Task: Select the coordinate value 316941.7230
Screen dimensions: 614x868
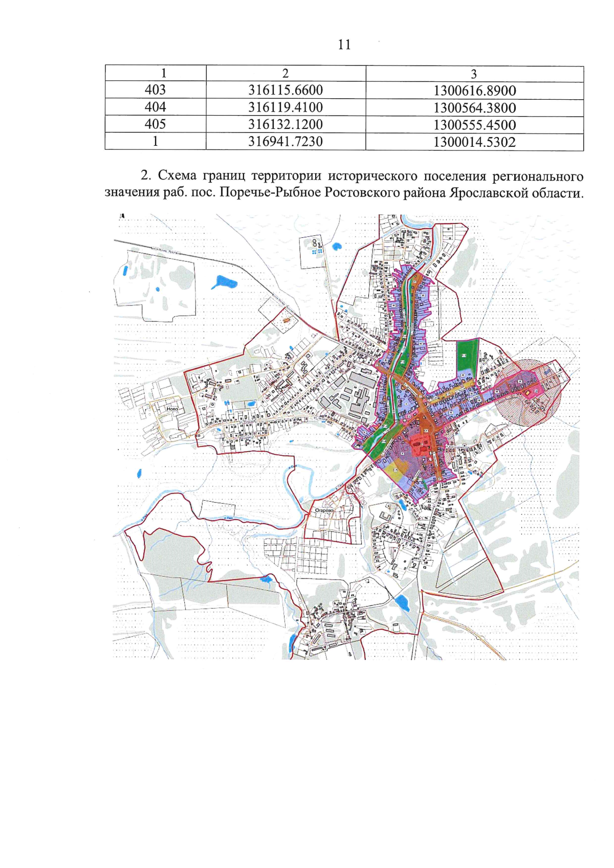Action: pos(286,142)
